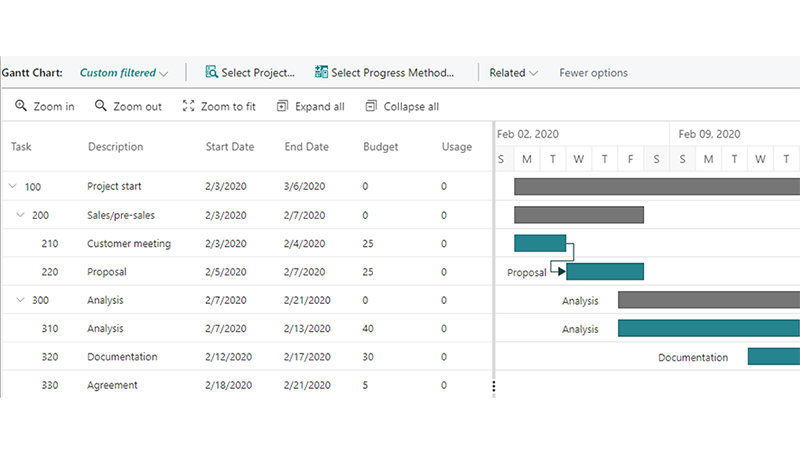Select the Agreement description in row 330

[x=112, y=385]
